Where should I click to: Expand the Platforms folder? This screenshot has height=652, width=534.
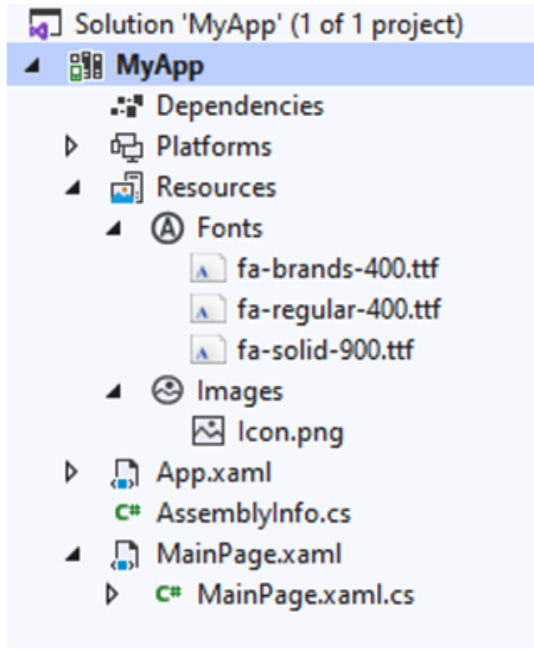71,146
